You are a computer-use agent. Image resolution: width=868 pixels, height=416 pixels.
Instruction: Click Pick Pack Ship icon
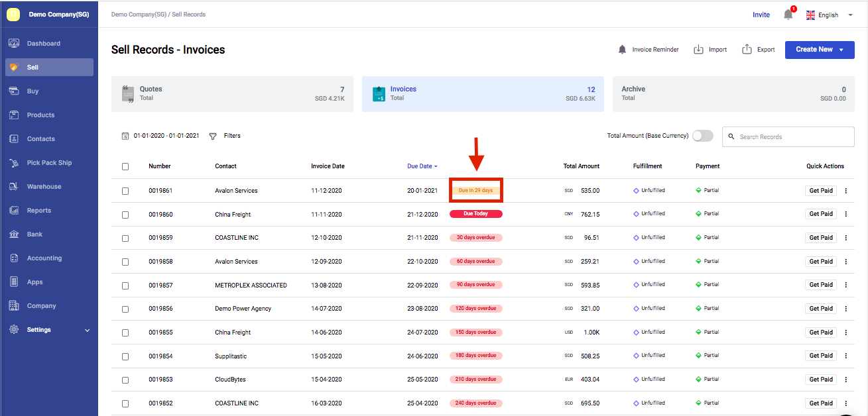point(14,163)
